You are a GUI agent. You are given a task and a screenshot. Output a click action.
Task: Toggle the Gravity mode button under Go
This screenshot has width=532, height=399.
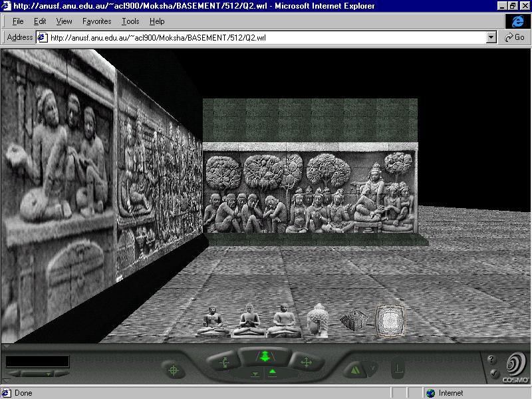coord(273,374)
